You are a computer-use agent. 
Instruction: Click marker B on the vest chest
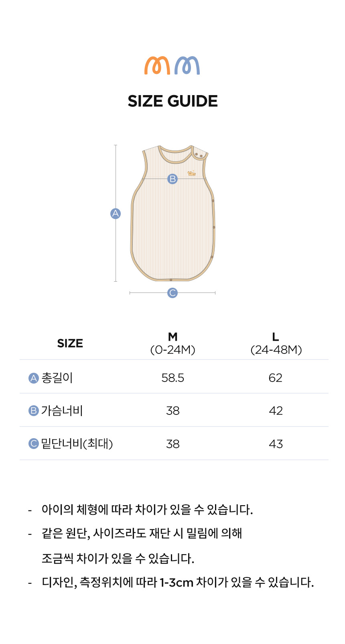172,179
